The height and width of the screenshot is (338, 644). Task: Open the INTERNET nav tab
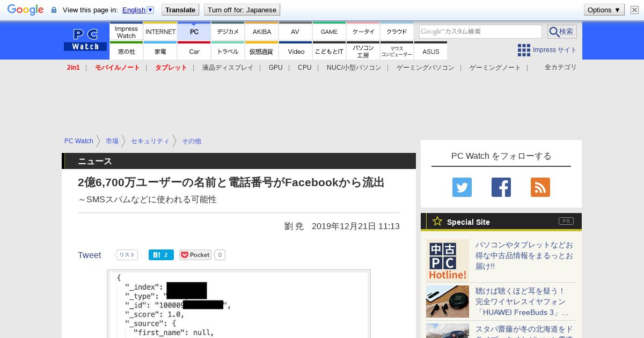coord(160,32)
